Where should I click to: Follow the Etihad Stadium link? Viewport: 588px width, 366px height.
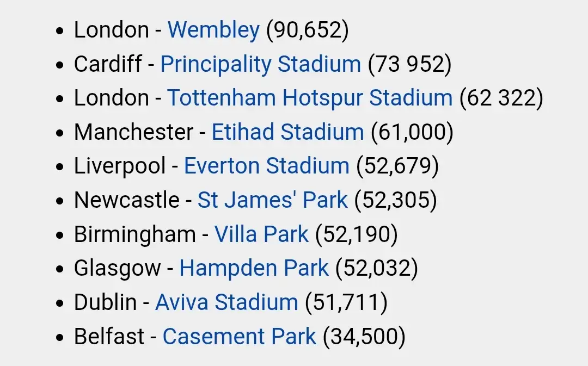pos(287,132)
